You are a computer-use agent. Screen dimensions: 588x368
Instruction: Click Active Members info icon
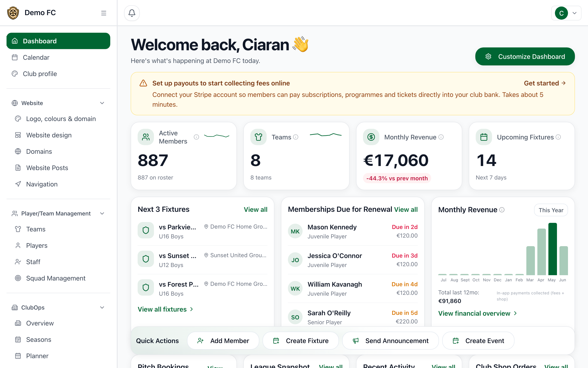tap(196, 137)
